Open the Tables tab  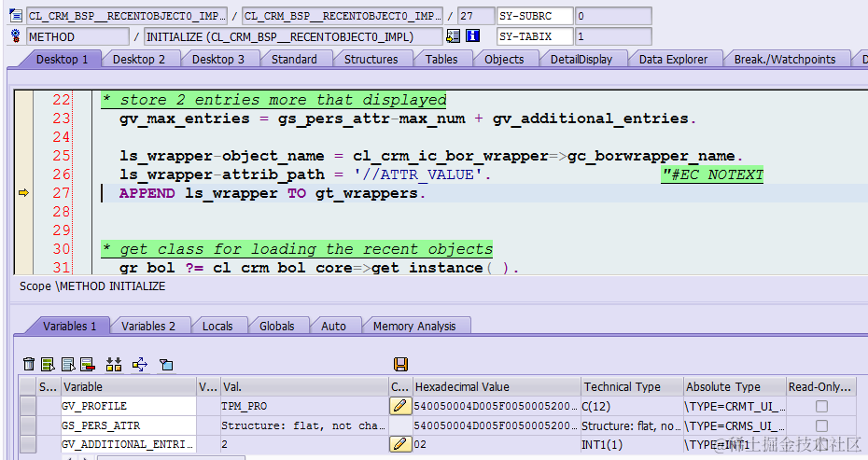click(441, 59)
